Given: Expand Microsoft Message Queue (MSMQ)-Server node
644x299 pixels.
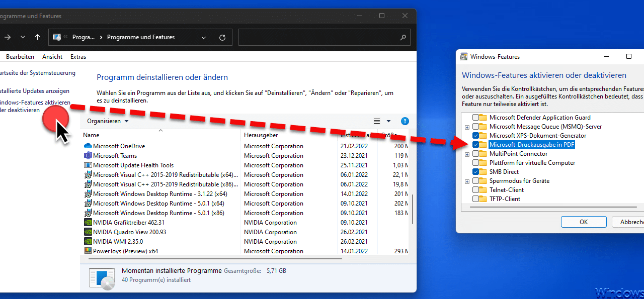Looking at the screenshot, I should pos(467,127).
